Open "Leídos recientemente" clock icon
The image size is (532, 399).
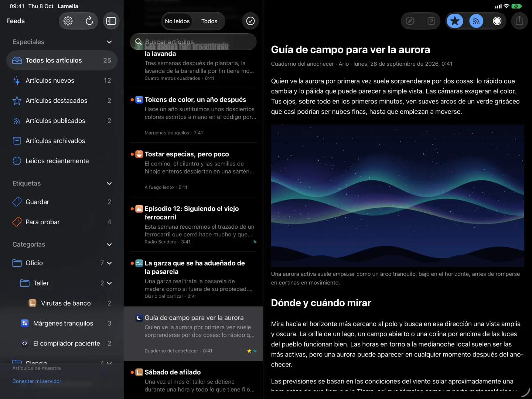pos(17,161)
